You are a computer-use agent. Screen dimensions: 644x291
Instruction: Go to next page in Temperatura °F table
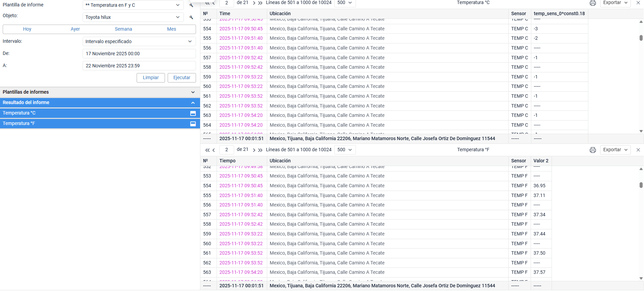click(x=254, y=150)
